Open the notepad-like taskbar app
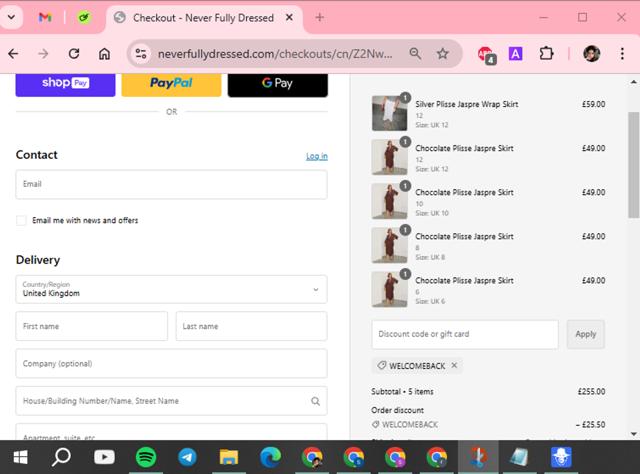 520,457
